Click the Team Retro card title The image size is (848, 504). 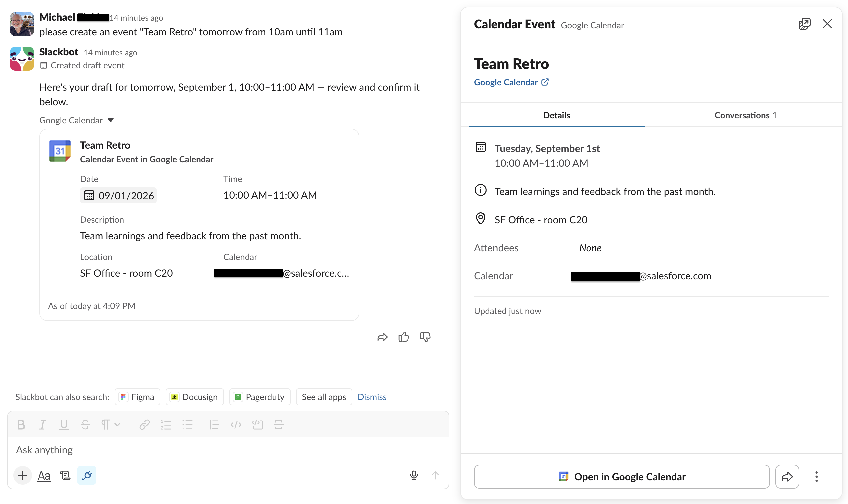click(105, 145)
